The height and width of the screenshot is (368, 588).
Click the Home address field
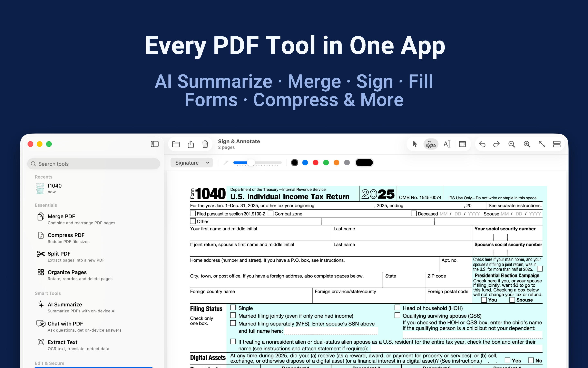(x=314, y=264)
